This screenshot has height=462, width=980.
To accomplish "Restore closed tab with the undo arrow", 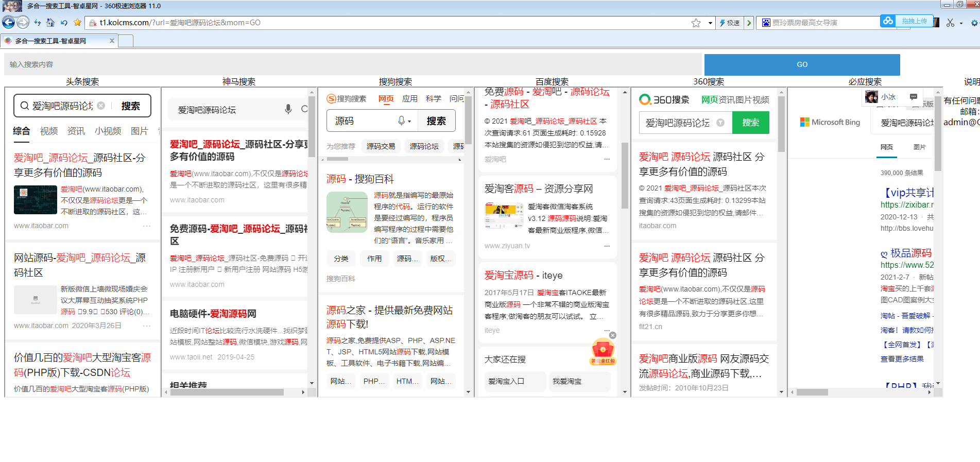I will 64,22.
